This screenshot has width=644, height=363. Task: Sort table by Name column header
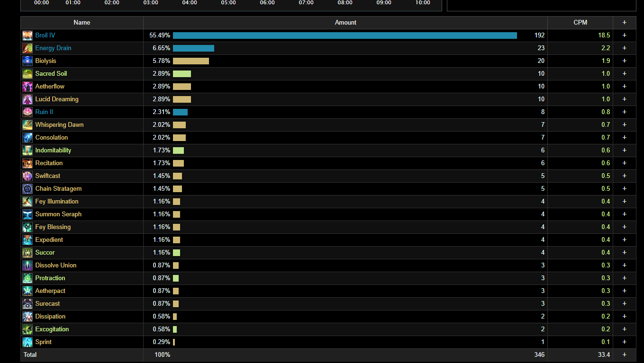point(82,23)
